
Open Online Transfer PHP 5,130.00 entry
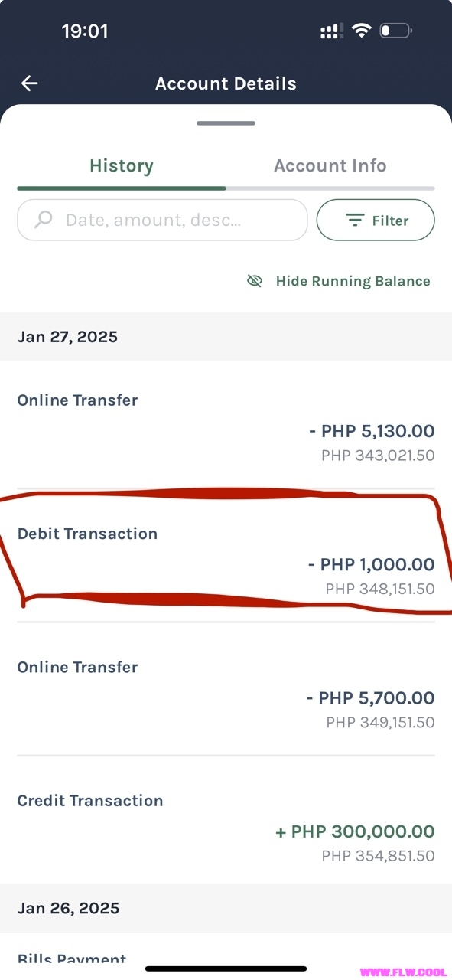226,425
